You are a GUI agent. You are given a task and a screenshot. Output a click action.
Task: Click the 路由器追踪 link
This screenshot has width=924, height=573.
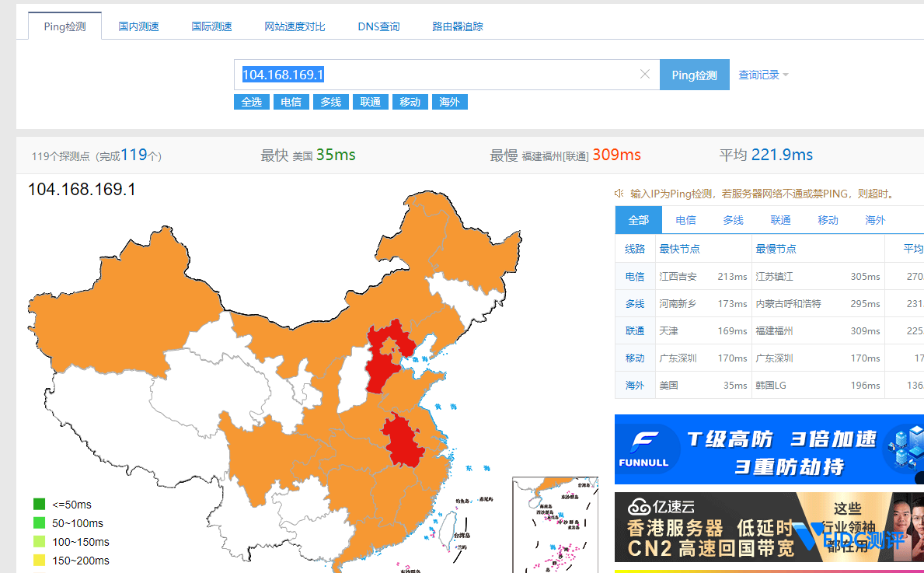coord(457,26)
